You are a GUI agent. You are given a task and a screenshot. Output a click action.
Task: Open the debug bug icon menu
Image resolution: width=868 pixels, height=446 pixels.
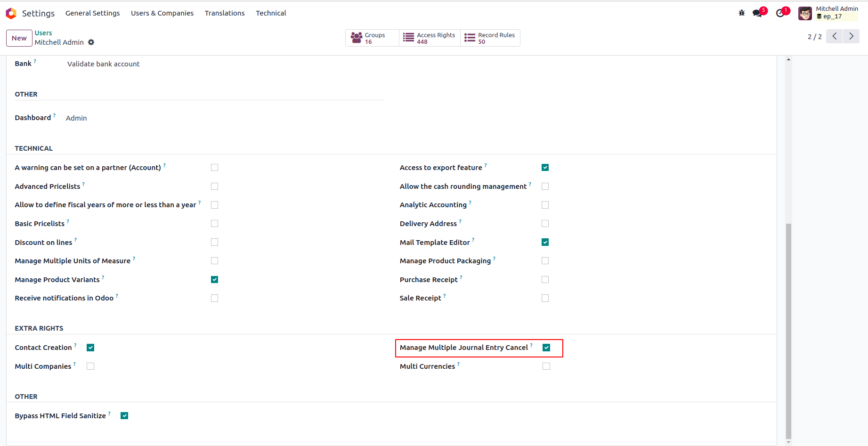742,13
